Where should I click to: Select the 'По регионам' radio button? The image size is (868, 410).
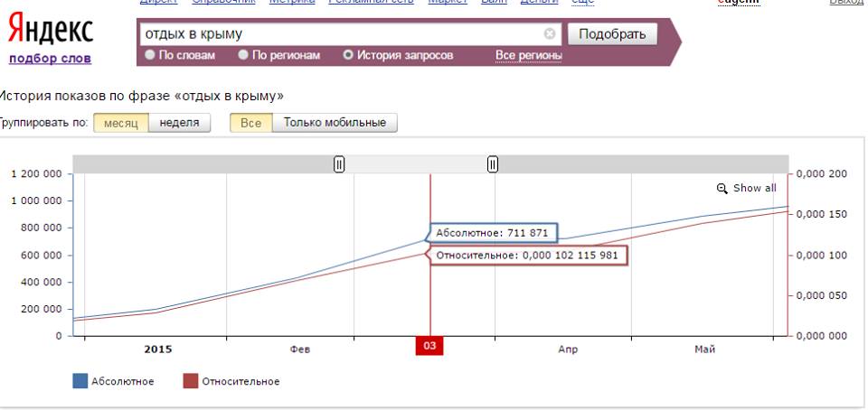[243, 55]
